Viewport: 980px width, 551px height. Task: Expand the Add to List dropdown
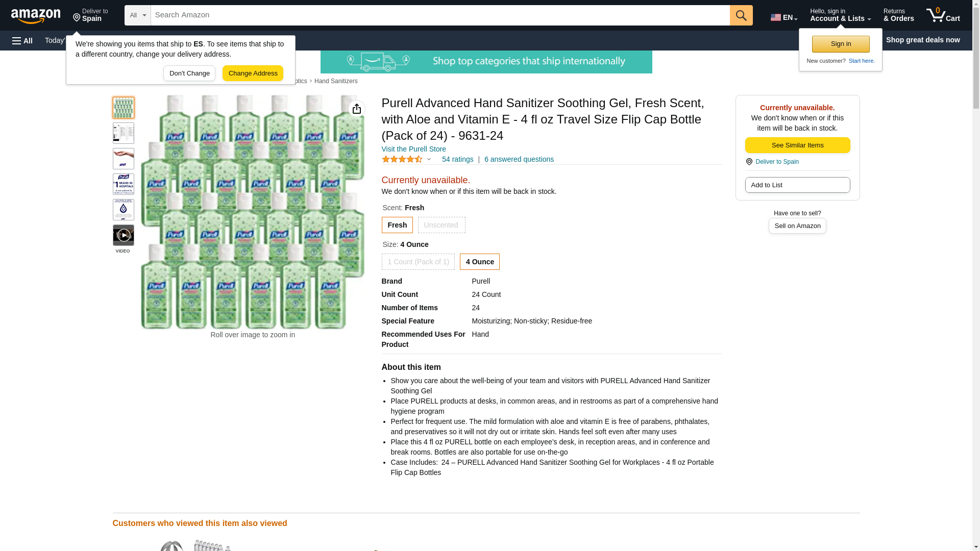pyautogui.click(x=797, y=185)
